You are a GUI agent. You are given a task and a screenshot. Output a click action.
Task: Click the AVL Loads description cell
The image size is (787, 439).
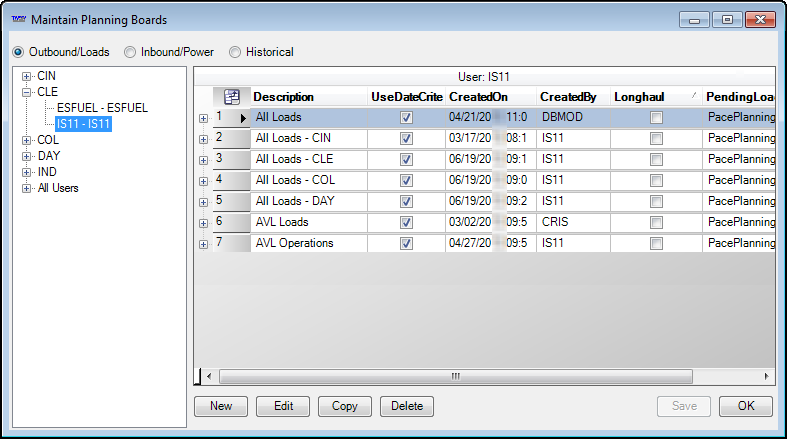309,222
